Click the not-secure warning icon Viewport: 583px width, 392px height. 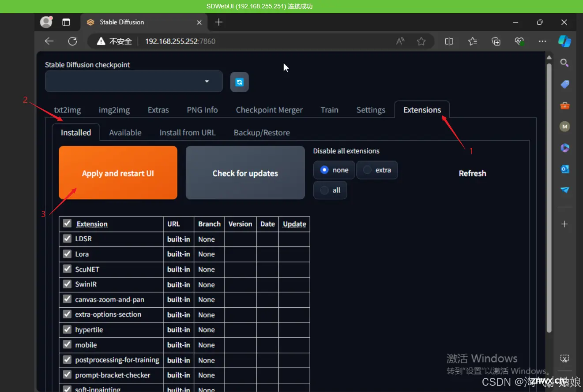[101, 41]
